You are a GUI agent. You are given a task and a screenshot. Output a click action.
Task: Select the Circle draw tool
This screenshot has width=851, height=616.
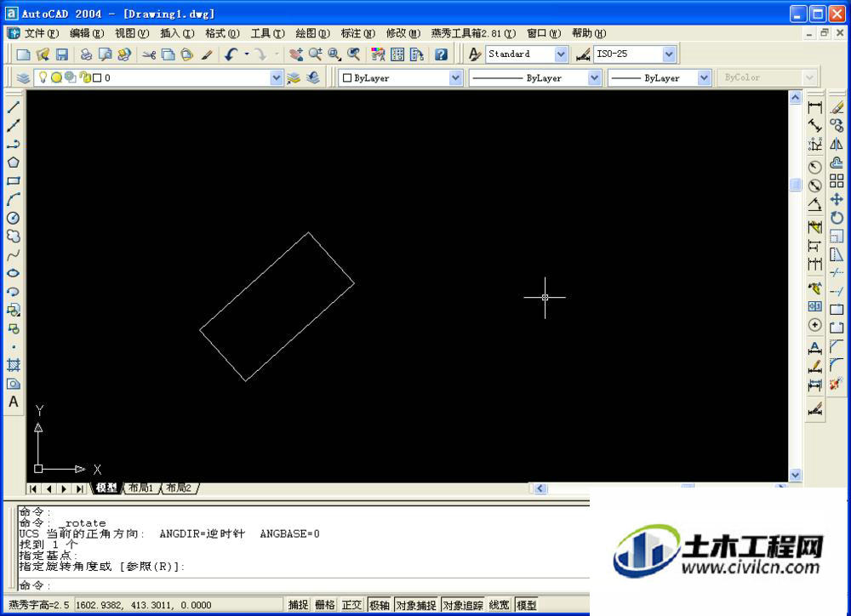pos(14,218)
